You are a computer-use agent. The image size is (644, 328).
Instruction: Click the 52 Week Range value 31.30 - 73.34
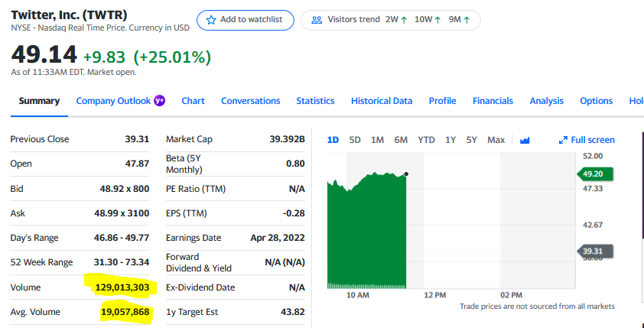tap(122, 262)
